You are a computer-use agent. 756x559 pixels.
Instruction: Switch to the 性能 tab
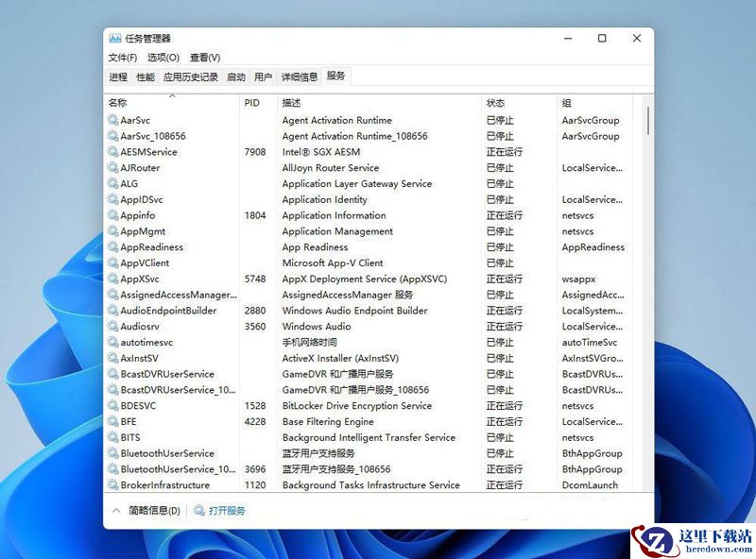(146, 77)
